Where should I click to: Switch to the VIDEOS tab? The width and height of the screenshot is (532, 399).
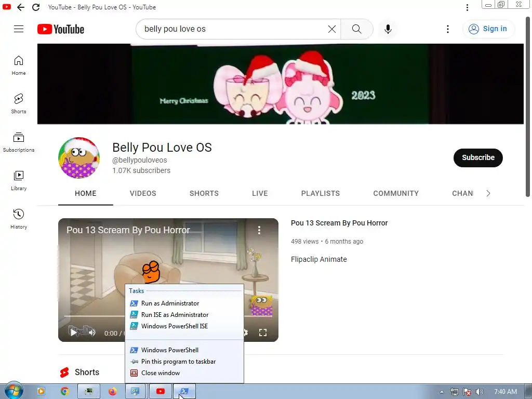[x=143, y=193]
